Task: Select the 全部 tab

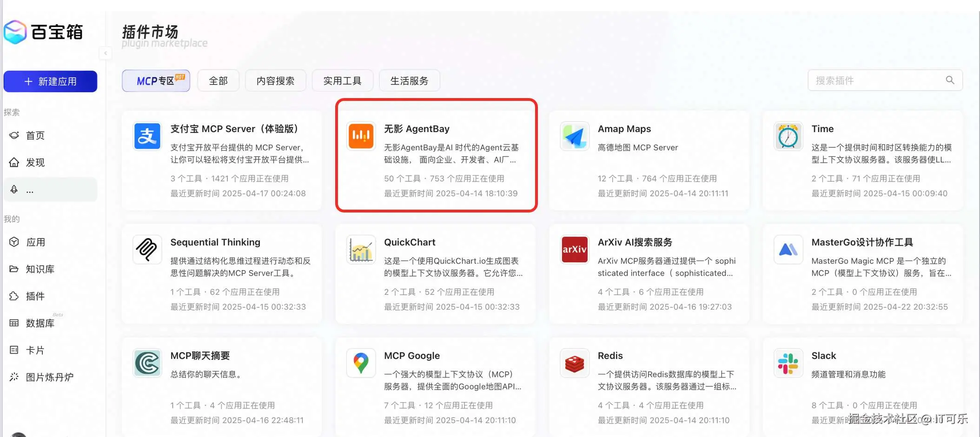Action: [219, 81]
